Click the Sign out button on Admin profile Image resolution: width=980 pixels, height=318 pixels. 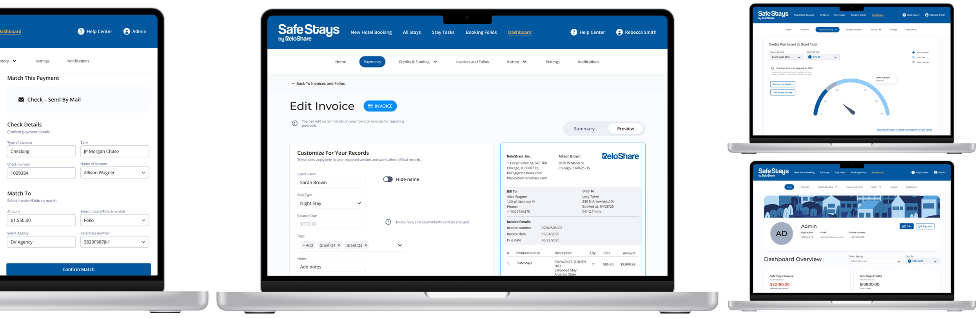925,226
